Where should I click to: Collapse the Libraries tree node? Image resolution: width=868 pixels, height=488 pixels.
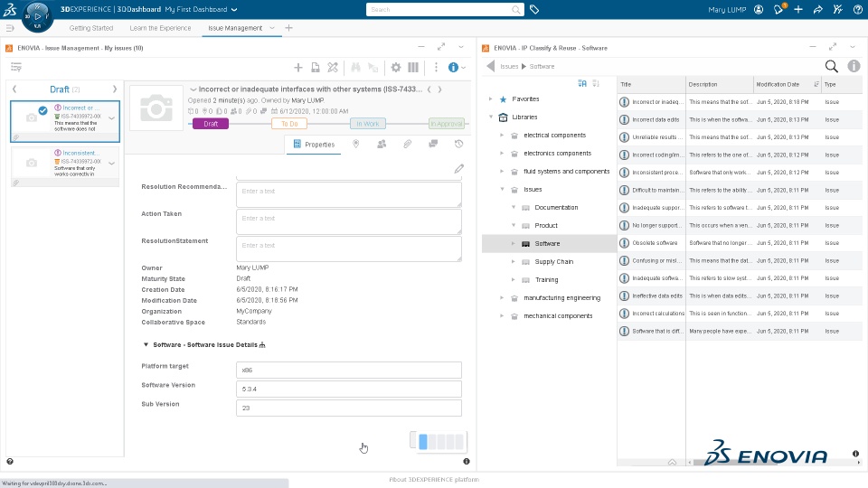490,117
